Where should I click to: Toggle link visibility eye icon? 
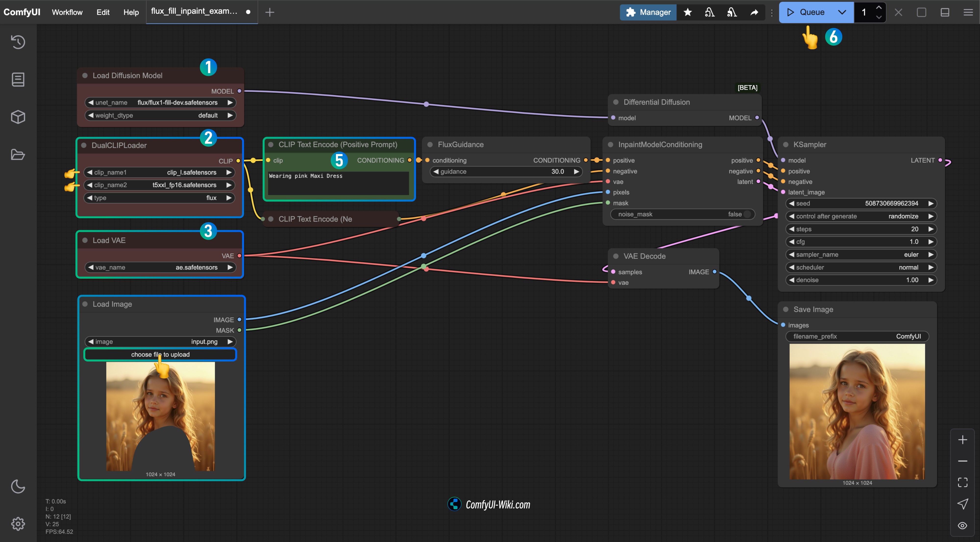(963, 526)
